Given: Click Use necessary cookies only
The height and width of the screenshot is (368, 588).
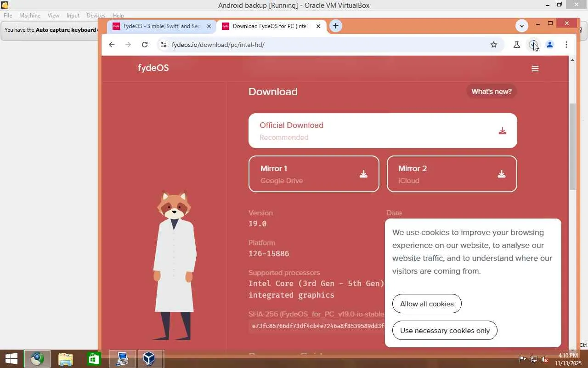Looking at the screenshot, I should (x=445, y=330).
